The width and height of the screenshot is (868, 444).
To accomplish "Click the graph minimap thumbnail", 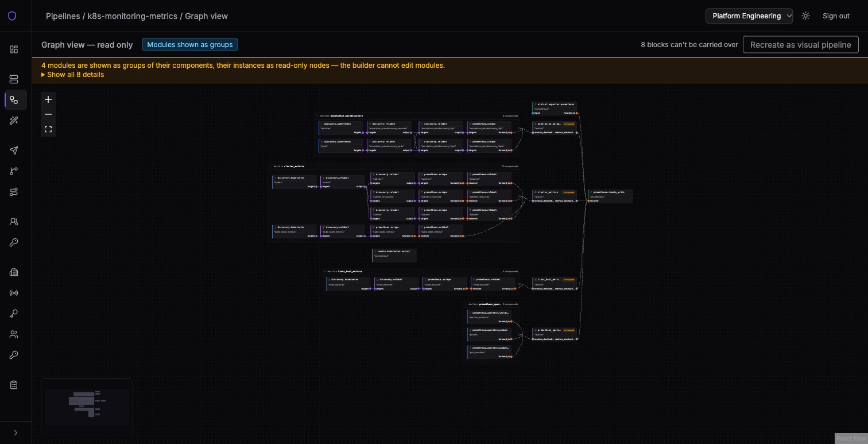I will [87, 406].
